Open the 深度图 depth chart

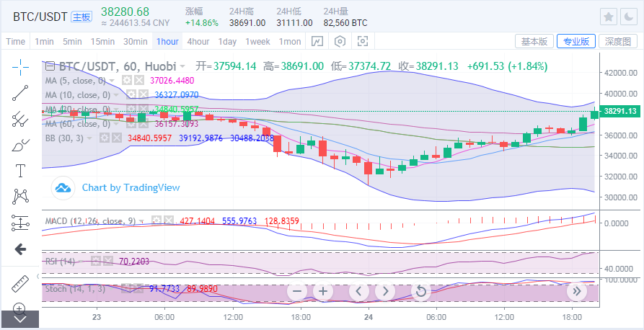[x=618, y=42]
